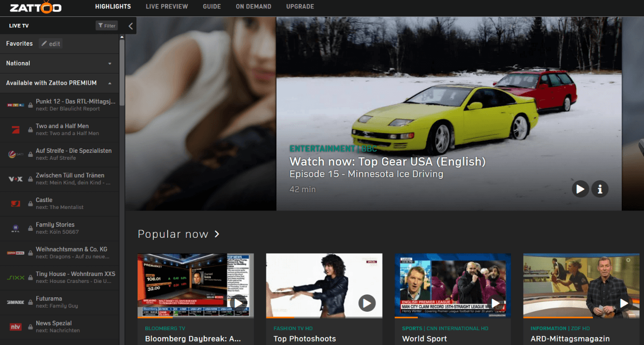Click lock icon beside Punkt 12
Image resolution: width=644 pixels, height=345 pixels.
(31, 105)
